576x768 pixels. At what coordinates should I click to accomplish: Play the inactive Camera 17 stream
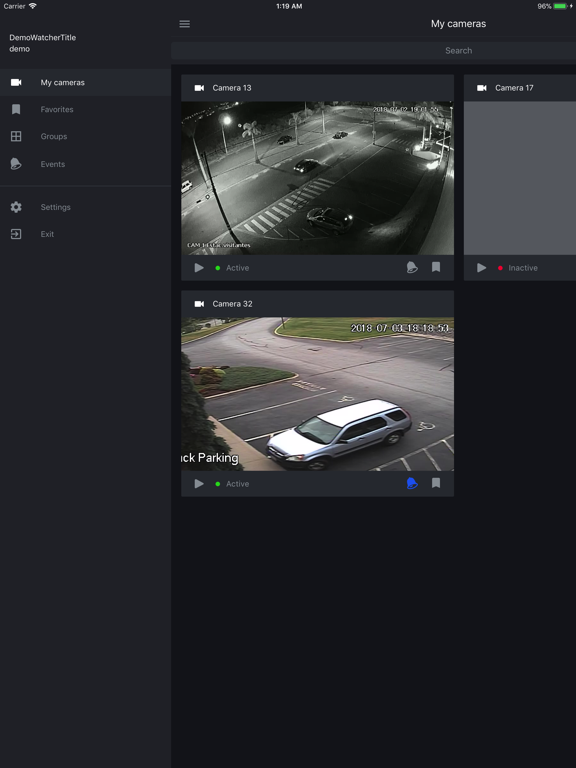pos(481,268)
